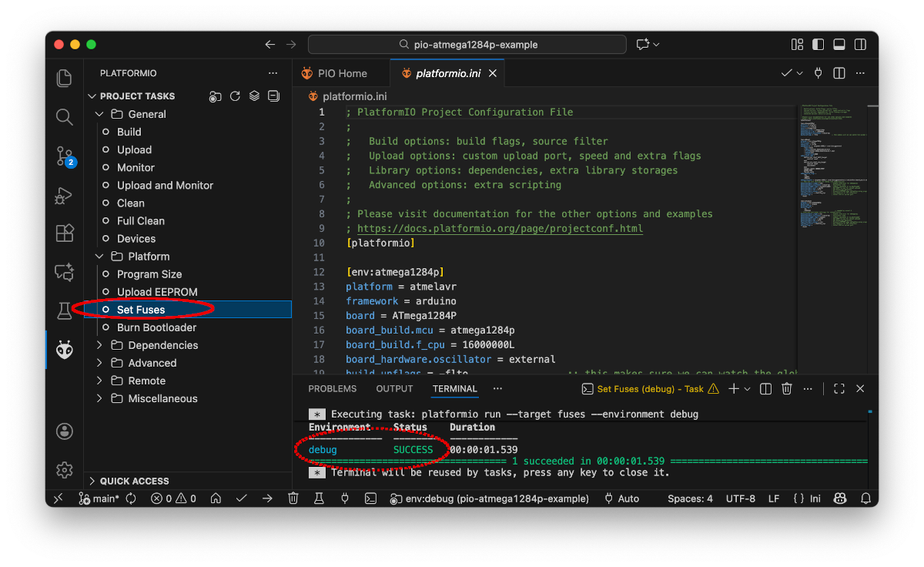Open the Chat view in activity bar
The width and height of the screenshot is (924, 567).
[x=65, y=272]
